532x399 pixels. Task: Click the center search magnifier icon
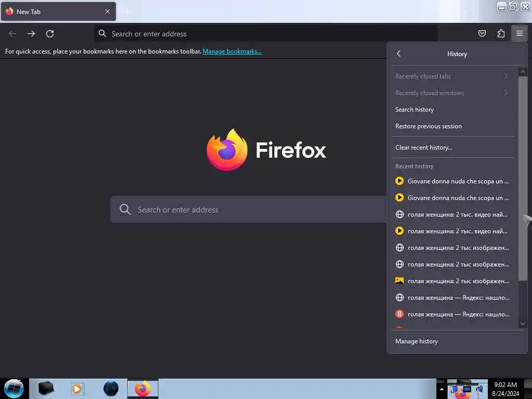tap(125, 209)
